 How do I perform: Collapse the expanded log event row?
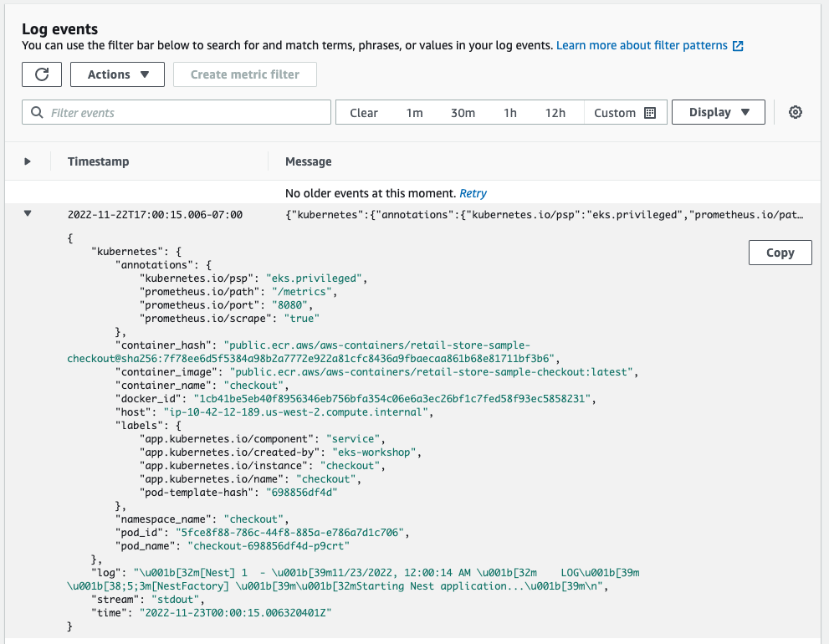(x=28, y=214)
